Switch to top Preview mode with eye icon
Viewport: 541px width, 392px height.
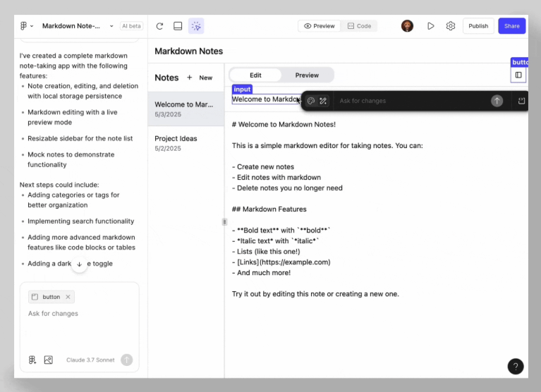pos(320,26)
